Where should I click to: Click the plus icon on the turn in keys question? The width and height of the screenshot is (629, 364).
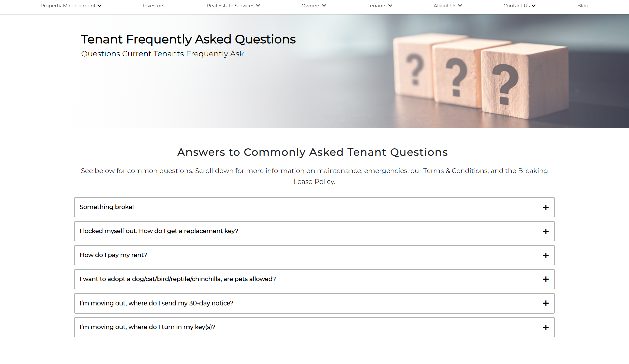click(x=546, y=328)
